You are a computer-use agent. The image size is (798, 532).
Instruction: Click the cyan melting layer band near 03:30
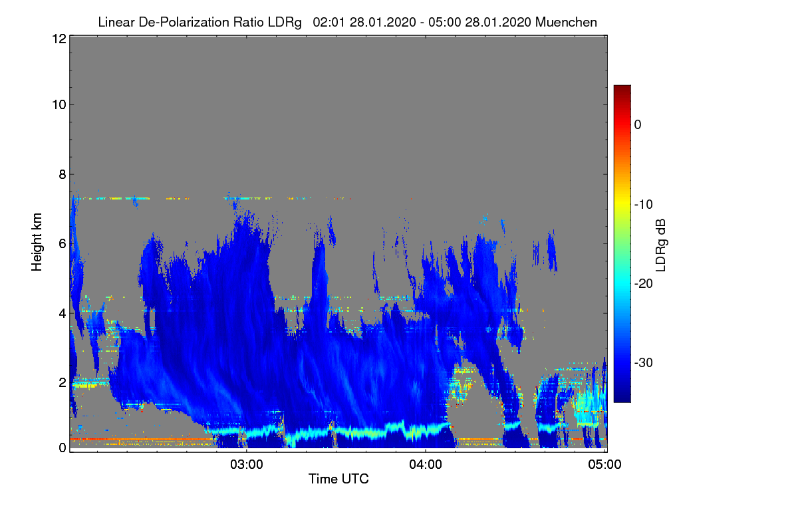point(336,431)
